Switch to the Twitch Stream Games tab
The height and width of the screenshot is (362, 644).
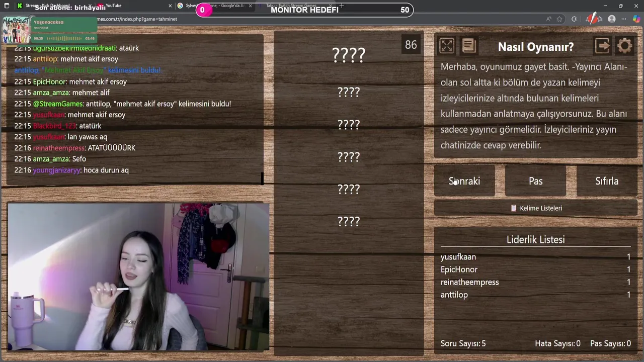point(294,6)
